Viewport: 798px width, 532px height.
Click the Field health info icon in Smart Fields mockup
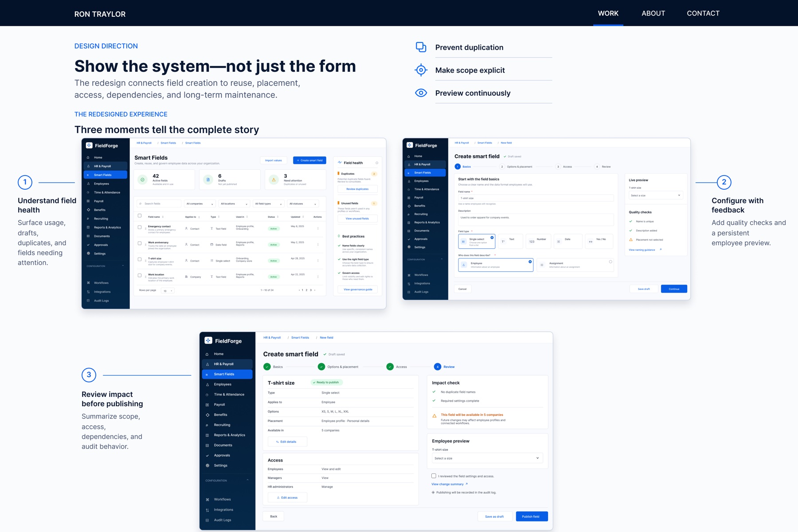click(377, 163)
